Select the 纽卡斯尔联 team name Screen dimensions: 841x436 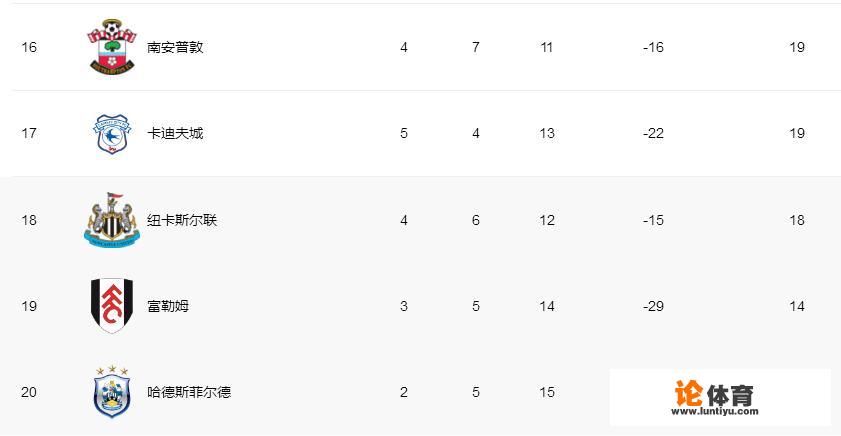[x=182, y=220]
